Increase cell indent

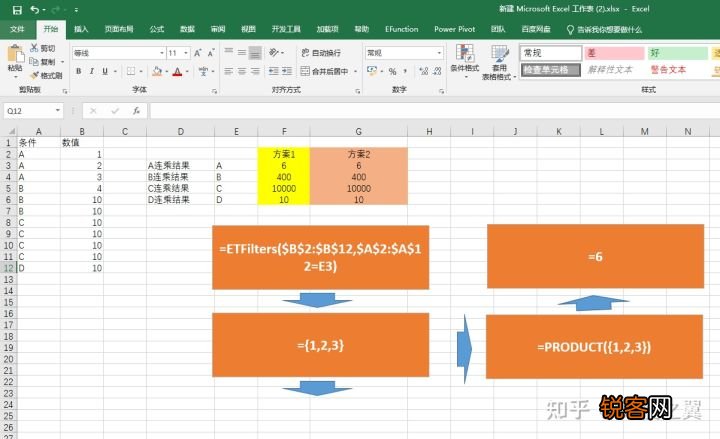tap(287, 71)
